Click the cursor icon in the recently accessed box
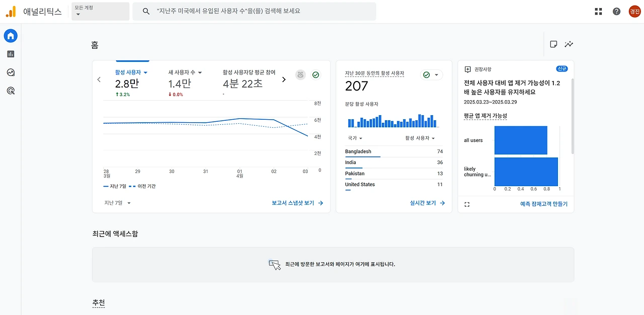644x315 pixels. tap(274, 265)
